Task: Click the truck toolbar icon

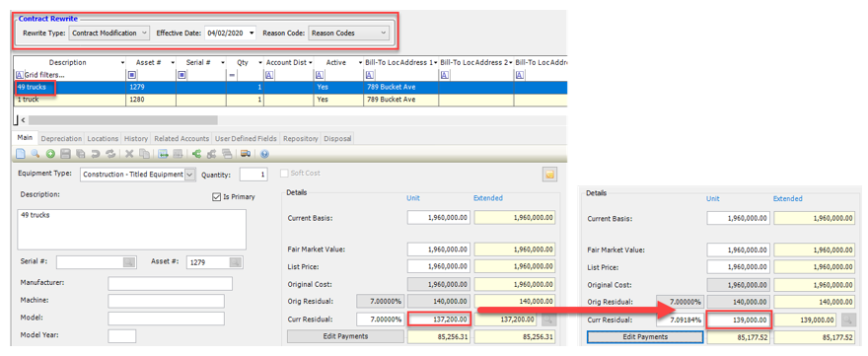Action: pyautogui.click(x=246, y=154)
